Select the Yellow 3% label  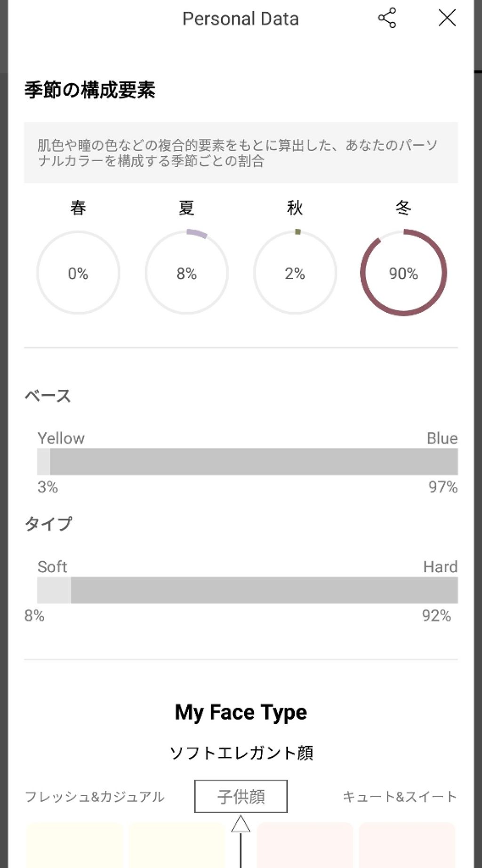[48, 487]
